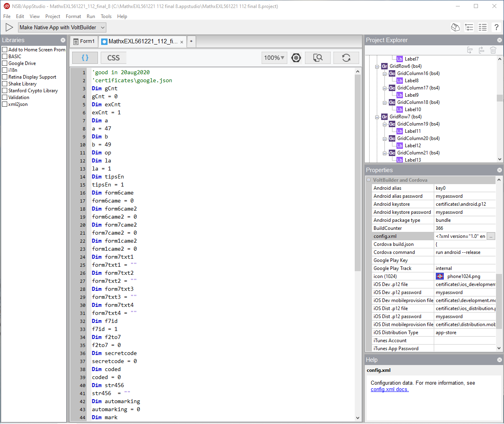504x424 pixels.
Task: Click the CSS button
Action: (x=113, y=58)
